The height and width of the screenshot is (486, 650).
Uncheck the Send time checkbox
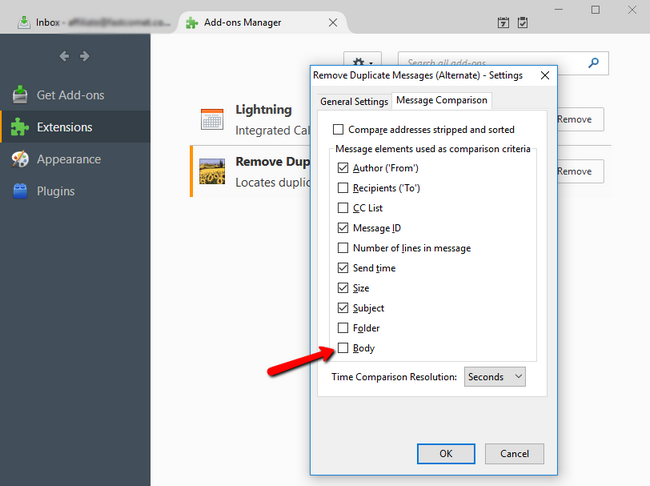(343, 268)
